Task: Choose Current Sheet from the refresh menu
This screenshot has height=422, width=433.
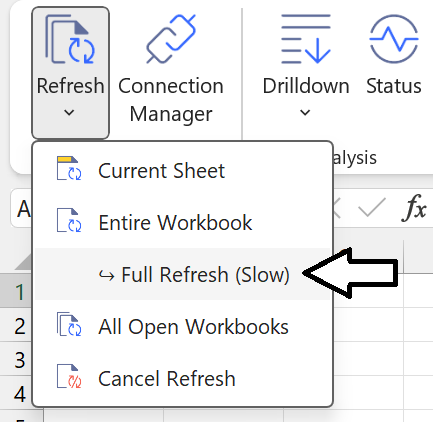Action: pos(183,170)
